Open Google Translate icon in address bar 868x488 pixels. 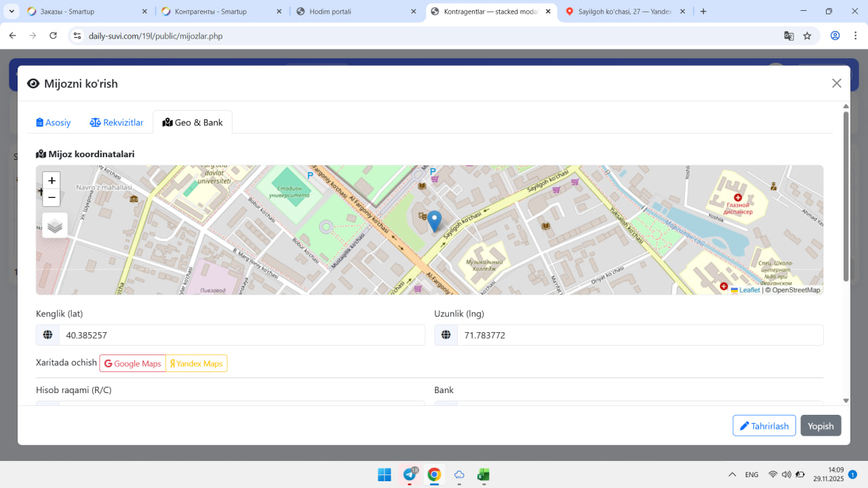(789, 36)
